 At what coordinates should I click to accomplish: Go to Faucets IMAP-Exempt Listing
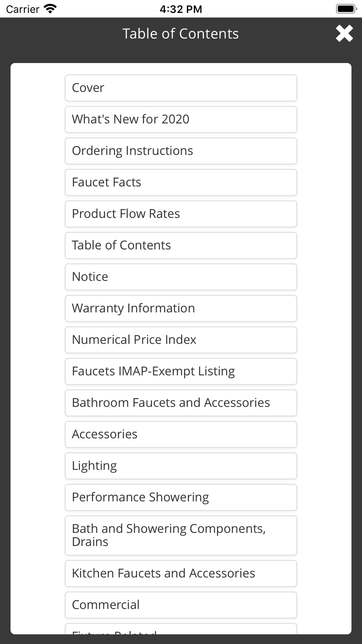pyautogui.click(x=181, y=372)
